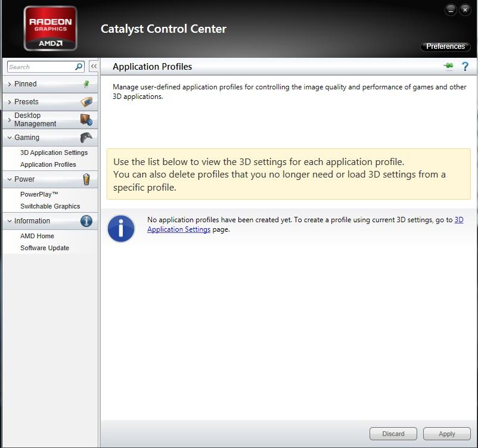Click the Radeon Graphics AMD logo
The width and height of the screenshot is (478, 448).
50,29
